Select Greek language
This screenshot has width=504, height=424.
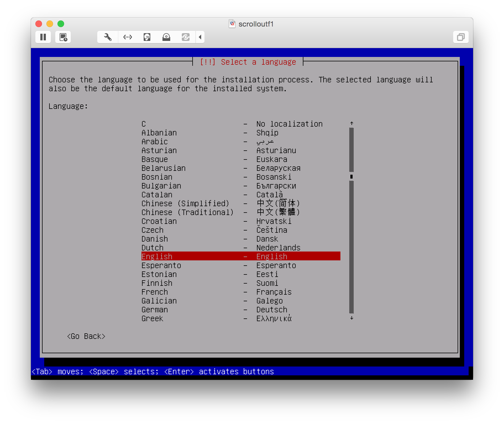click(241, 318)
